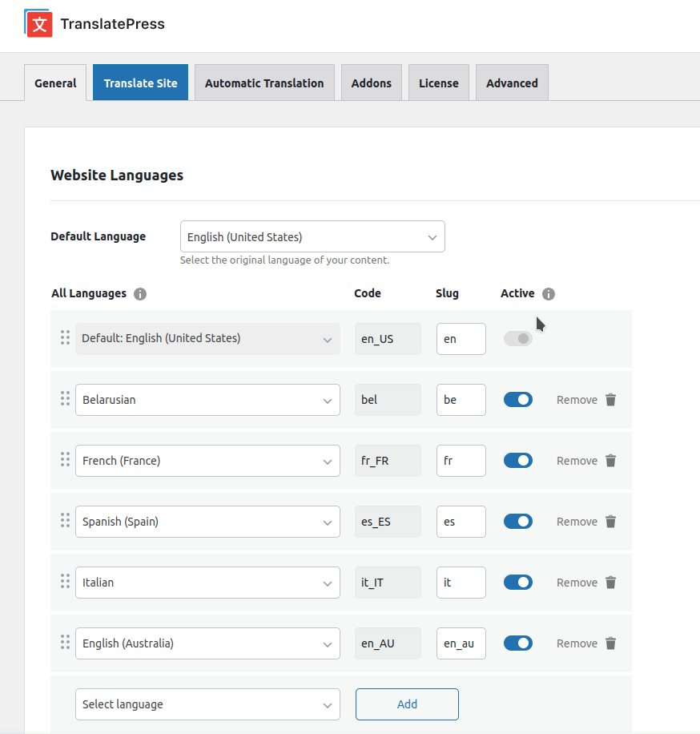The image size is (700, 734).
Task: Grab drag handle for Spanish (Spain) row
Action: click(x=65, y=520)
